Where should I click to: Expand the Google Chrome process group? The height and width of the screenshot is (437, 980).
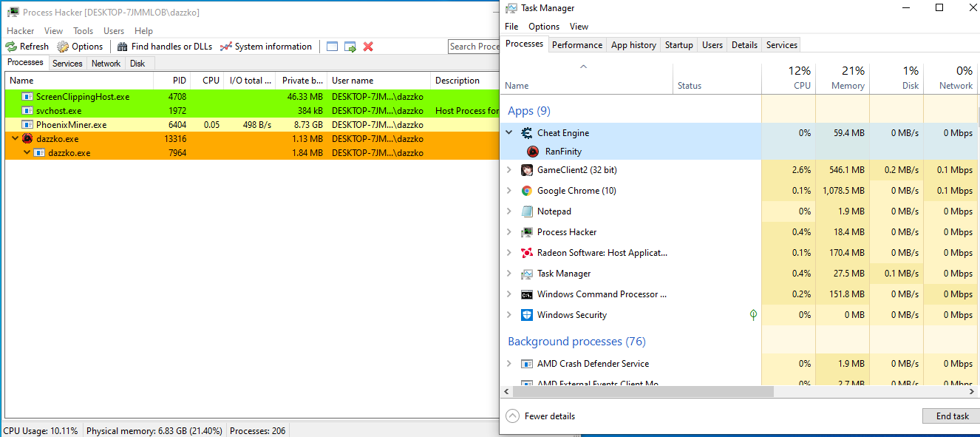coord(508,191)
